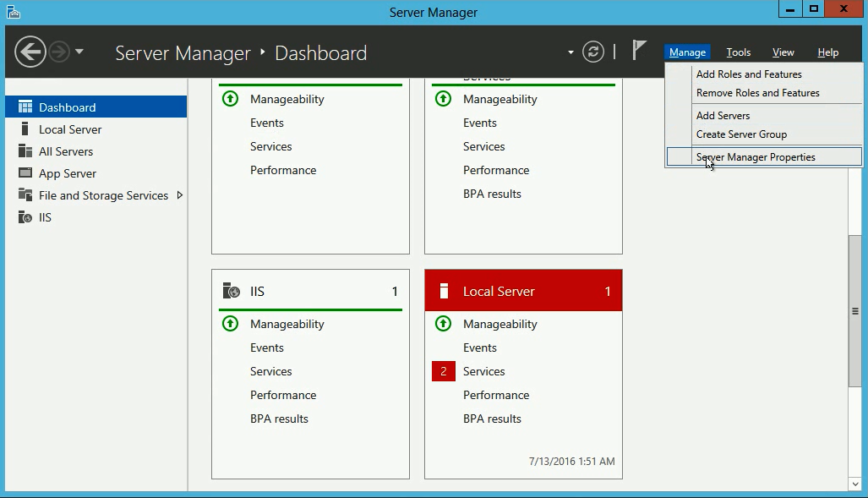The height and width of the screenshot is (498, 868).
Task: Open Manageability in Local Server tile
Action: point(500,324)
